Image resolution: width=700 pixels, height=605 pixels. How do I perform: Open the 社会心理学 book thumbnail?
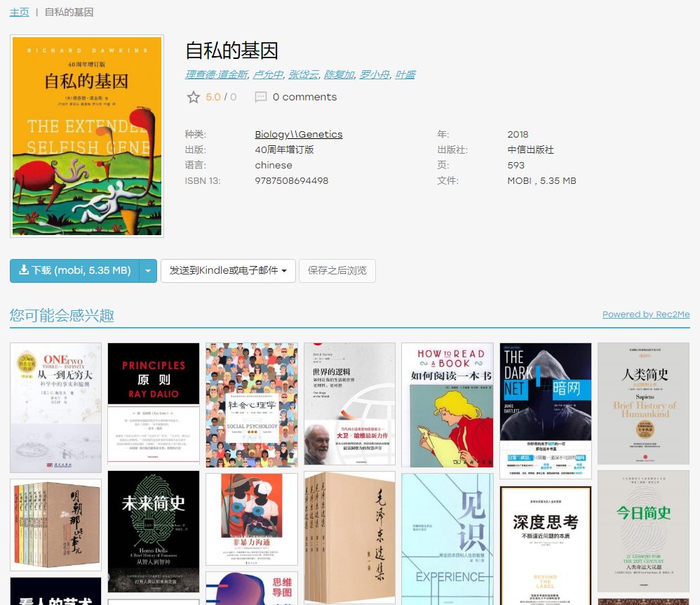252,405
